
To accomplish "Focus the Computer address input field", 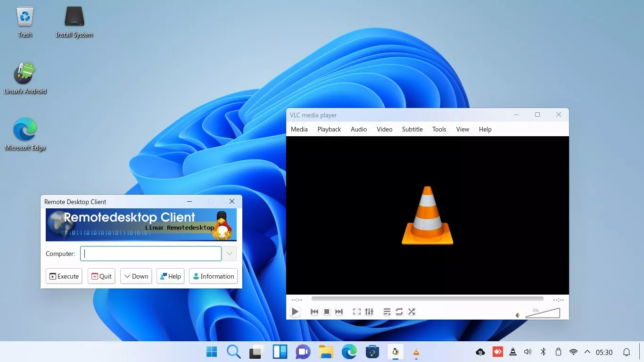I will pyautogui.click(x=151, y=254).
